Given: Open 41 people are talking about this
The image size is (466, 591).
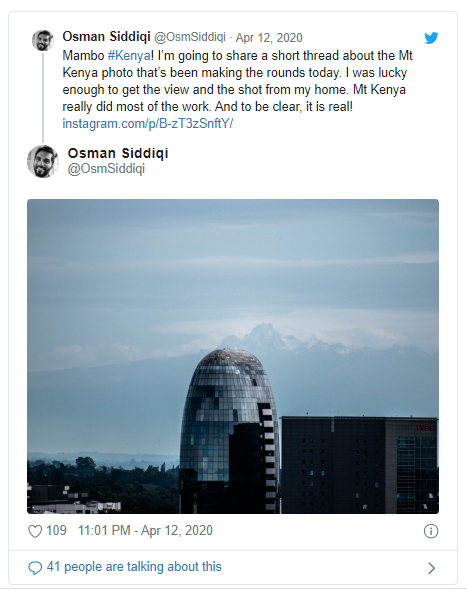Looking at the screenshot, I should coord(134,567).
